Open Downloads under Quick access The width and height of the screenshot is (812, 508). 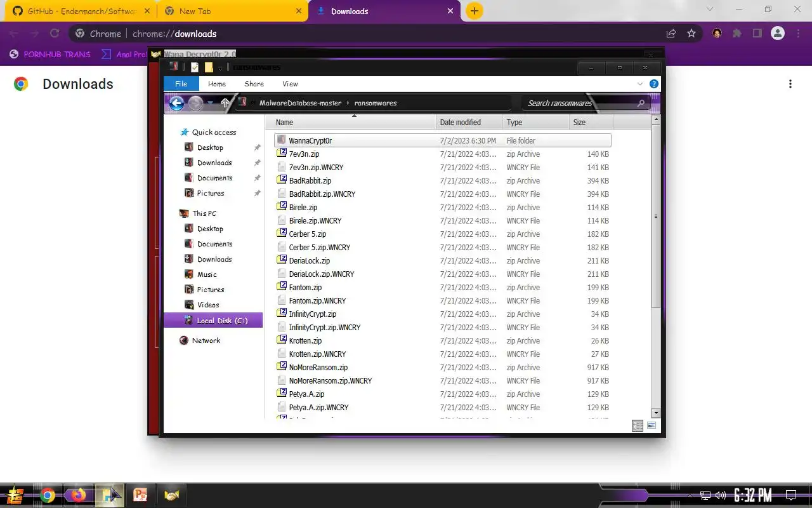click(214, 163)
